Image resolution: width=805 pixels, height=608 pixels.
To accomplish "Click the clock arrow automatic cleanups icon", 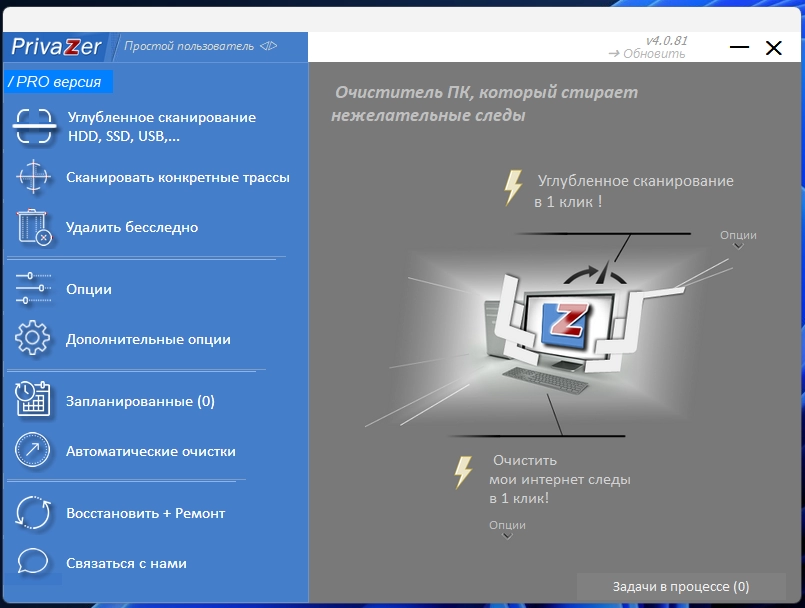I will click(x=33, y=450).
